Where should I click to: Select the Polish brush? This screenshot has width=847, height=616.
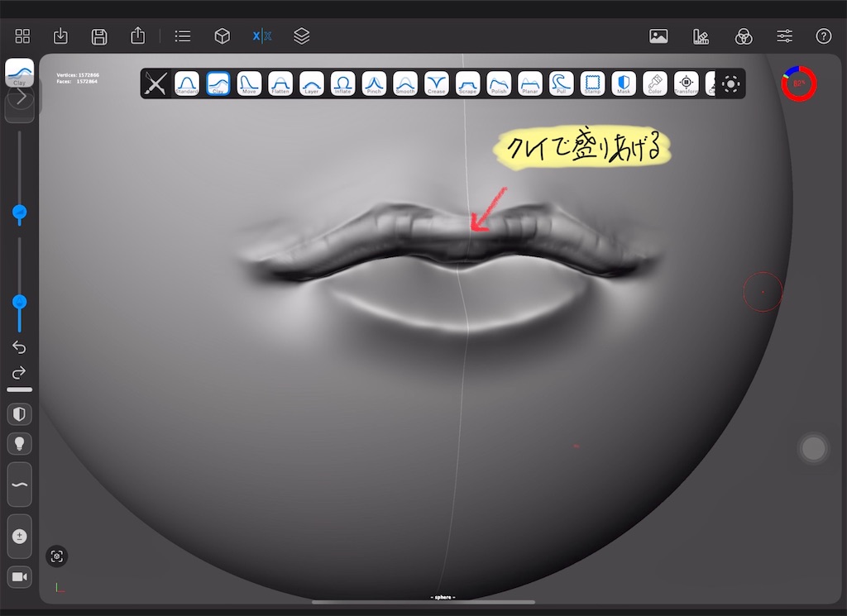499,84
